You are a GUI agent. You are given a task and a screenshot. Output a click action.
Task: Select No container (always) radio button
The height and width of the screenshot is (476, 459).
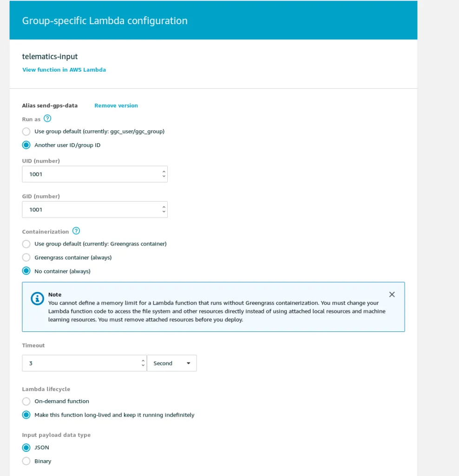point(26,271)
